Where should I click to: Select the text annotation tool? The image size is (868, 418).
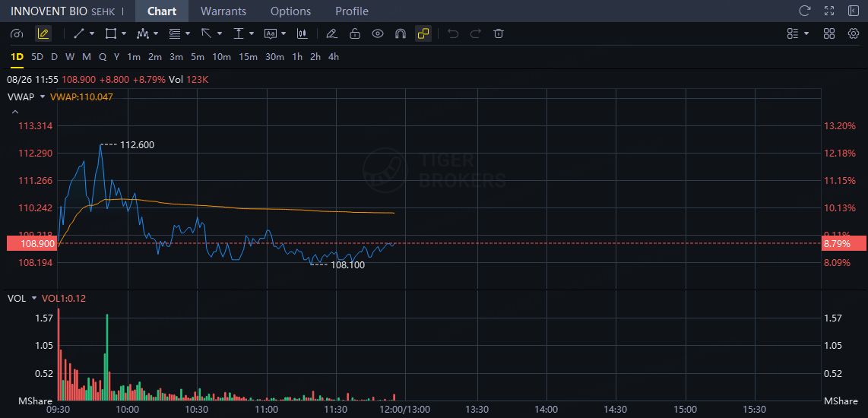pyautogui.click(x=271, y=33)
